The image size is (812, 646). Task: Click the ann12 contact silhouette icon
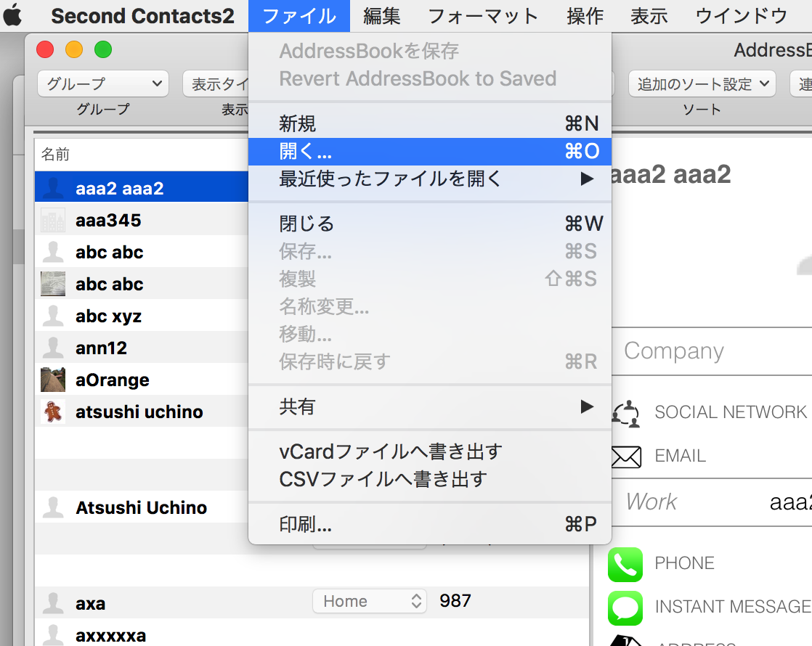pos(53,348)
